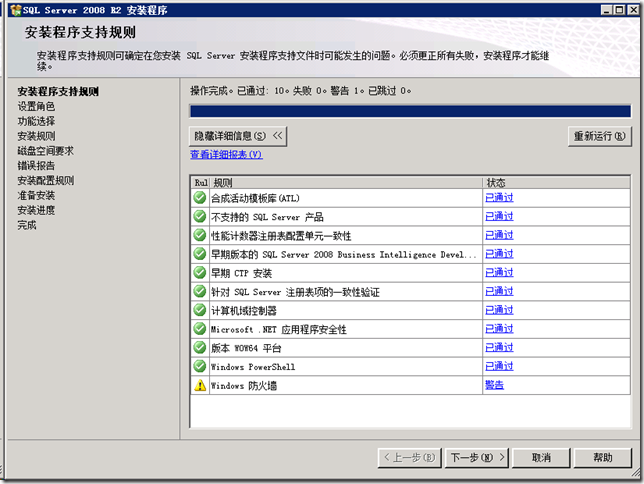This screenshot has width=644, height=484.
Task: Click the 帮助 button
Action: pos(603,458)
